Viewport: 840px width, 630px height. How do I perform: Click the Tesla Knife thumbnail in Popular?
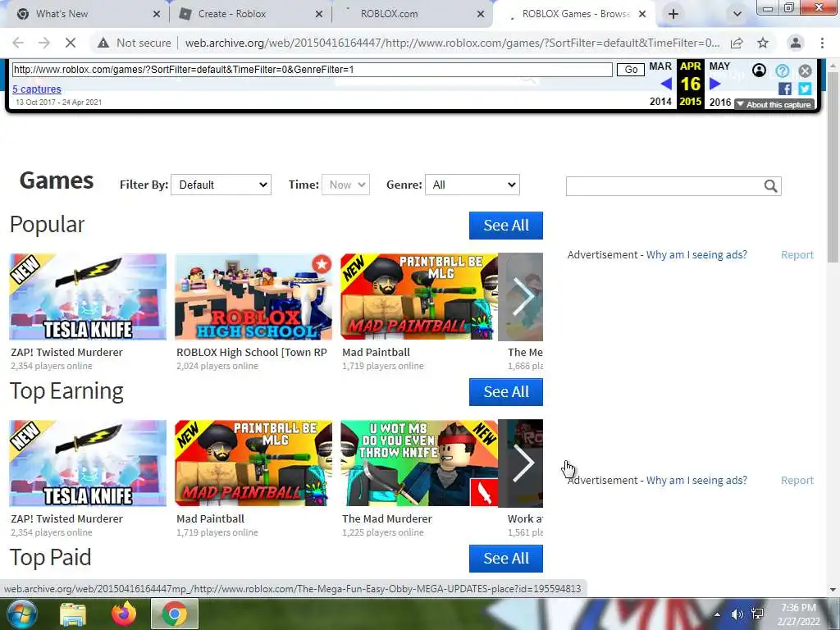click(x=88, y=297)
